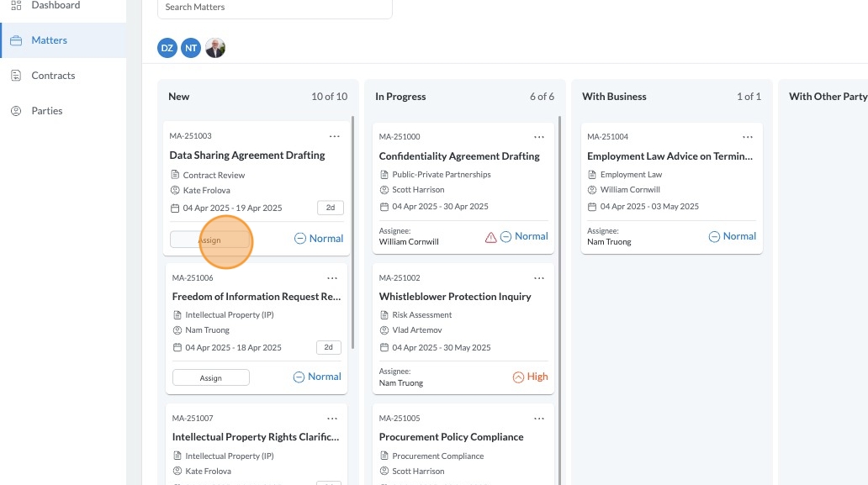Viewport: 868px width, 485px height.
Task: Change High priority on Whistleblower Protection Inquiry
Action: [530, 377]
